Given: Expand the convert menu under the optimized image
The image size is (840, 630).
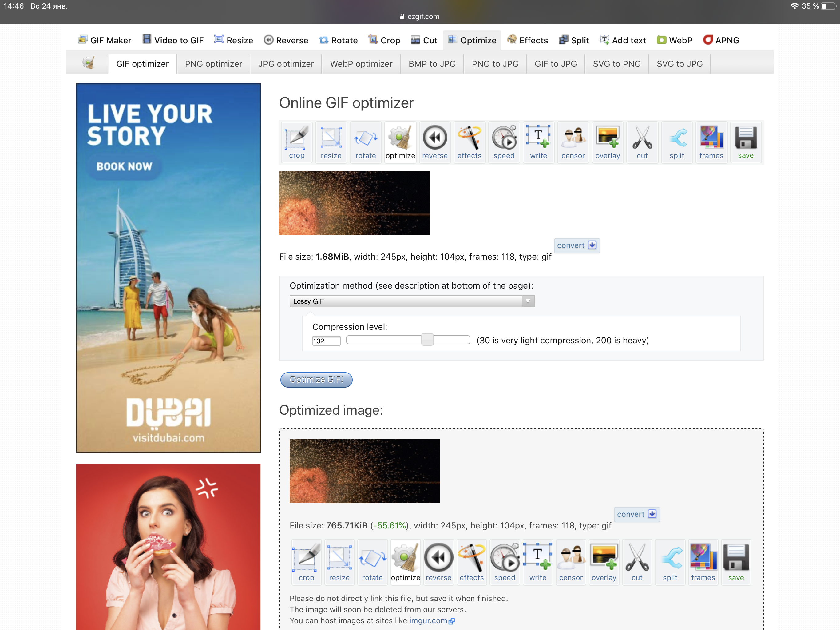Looking at the screenshot, I should 636,514.
